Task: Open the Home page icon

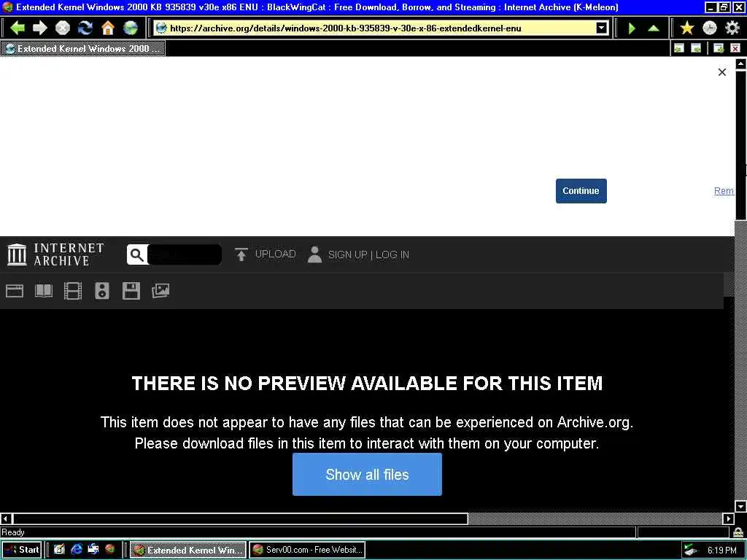Action: 108,28
